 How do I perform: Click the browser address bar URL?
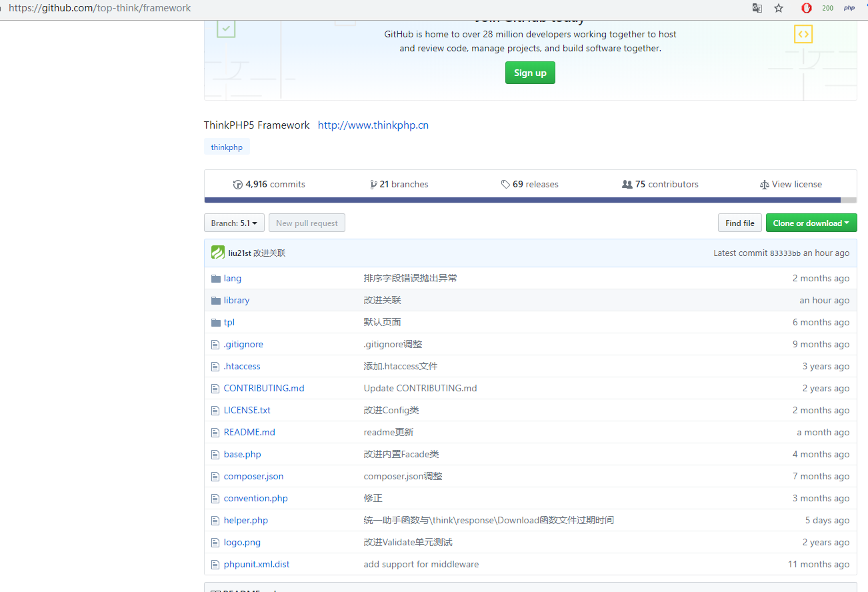pyautogui.click(x=100, y=9)
